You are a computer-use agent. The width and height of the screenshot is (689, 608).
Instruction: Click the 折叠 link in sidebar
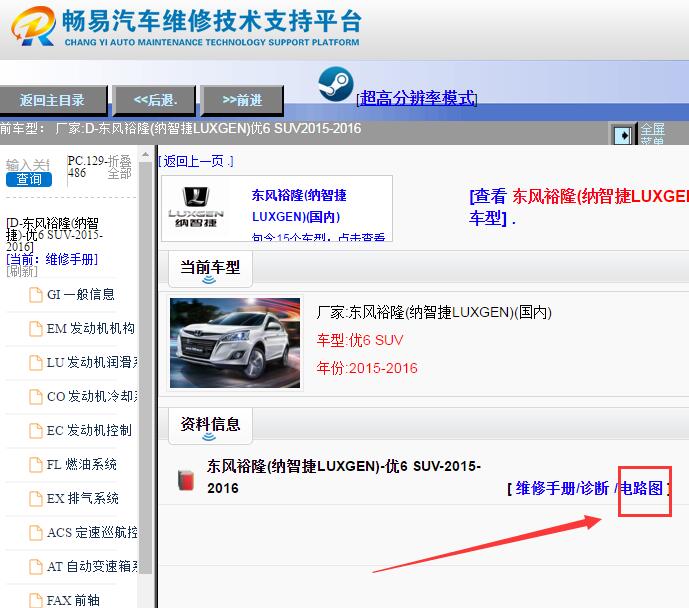pos(120,161)
